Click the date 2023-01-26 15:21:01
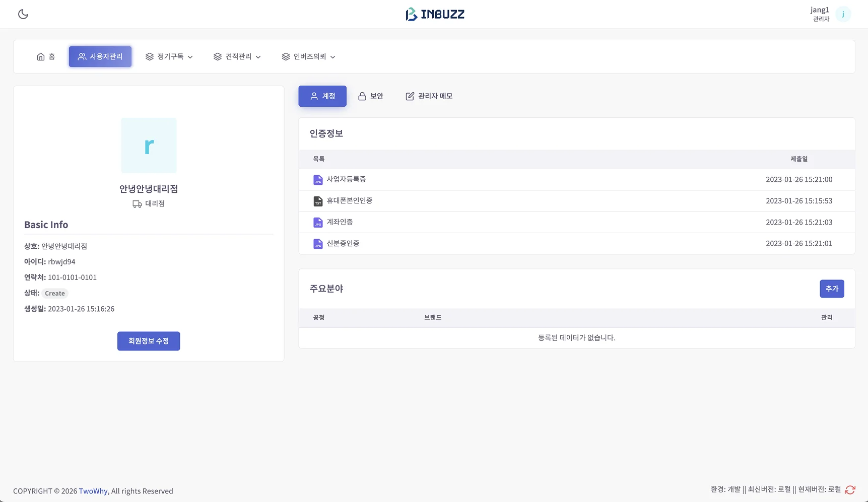This screenshot has height=502, width=868. (799, 244)
